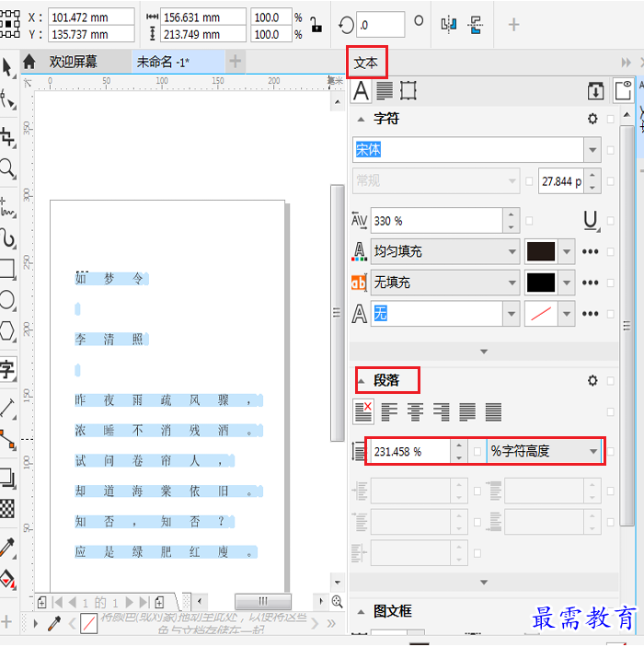644x647 pixels.
Task: Select the Transparency checkerboard tool
Action: (7, 509)
